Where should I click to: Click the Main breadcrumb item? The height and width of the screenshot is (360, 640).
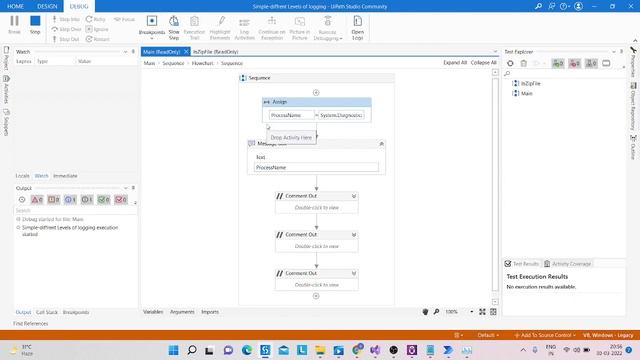tap(149, 63)
